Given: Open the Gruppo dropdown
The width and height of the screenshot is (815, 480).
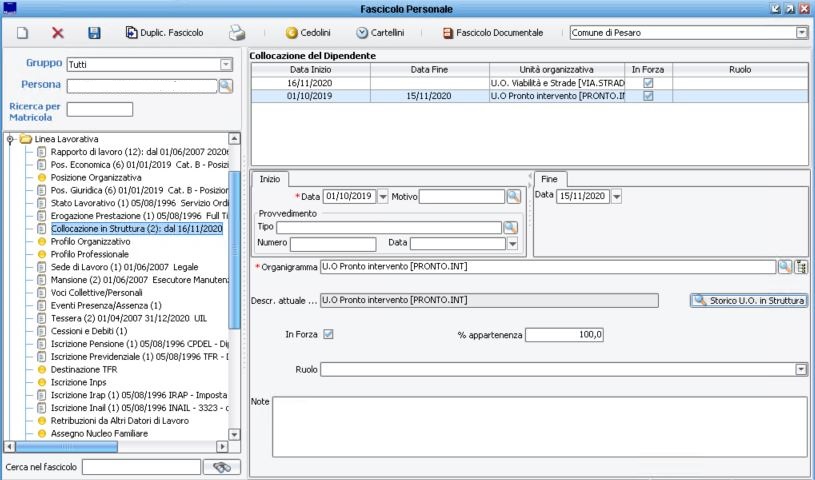Looking at the screenshot, I should pyautogui.click(x=225, y=64).
